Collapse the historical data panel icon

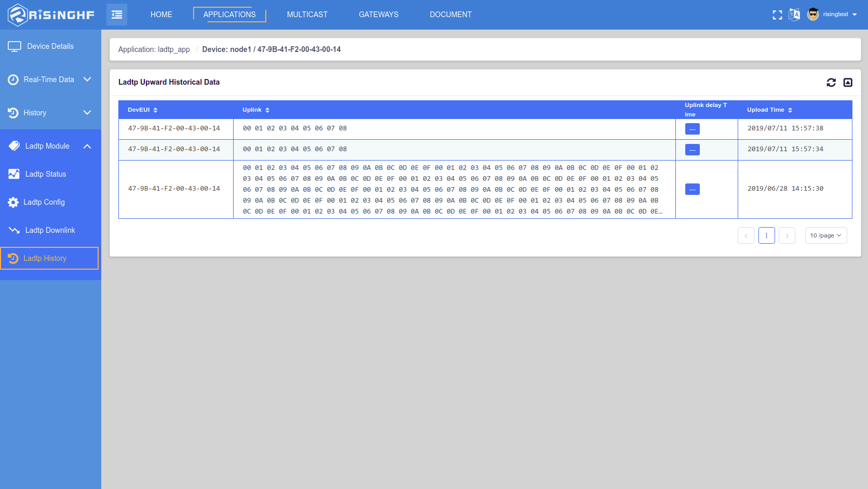848,83
